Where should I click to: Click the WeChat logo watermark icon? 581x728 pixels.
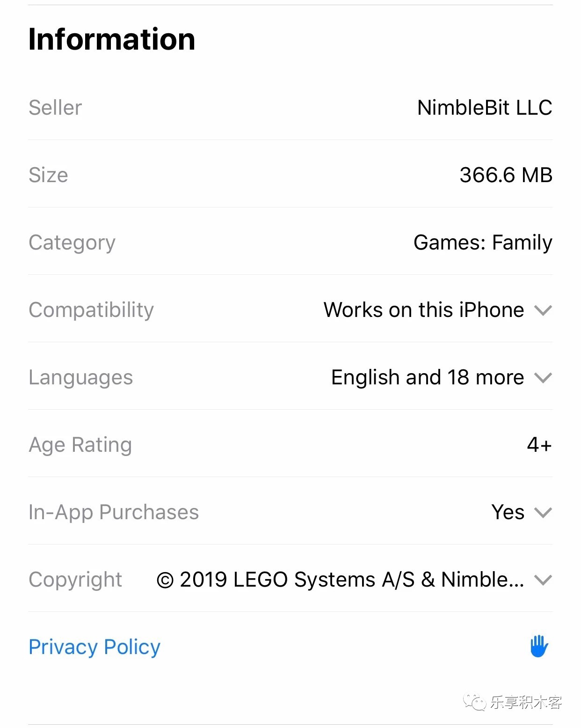474,702
